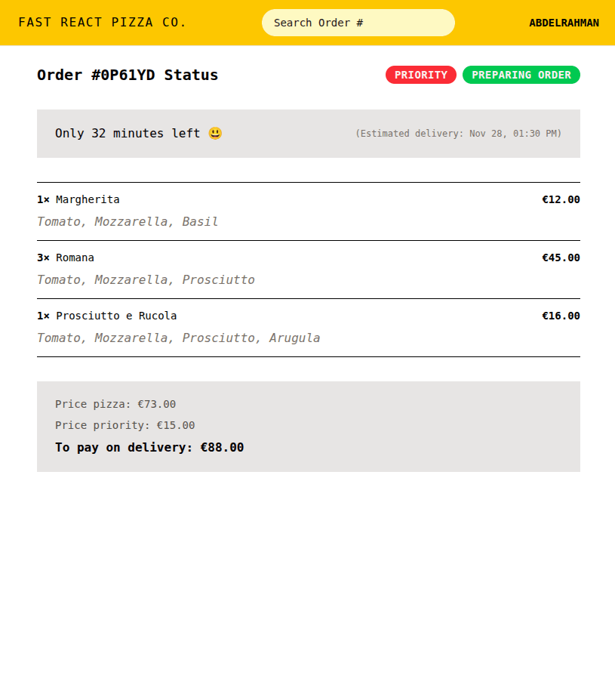Click the €12.00 Margherita price

tap(561, 199)
